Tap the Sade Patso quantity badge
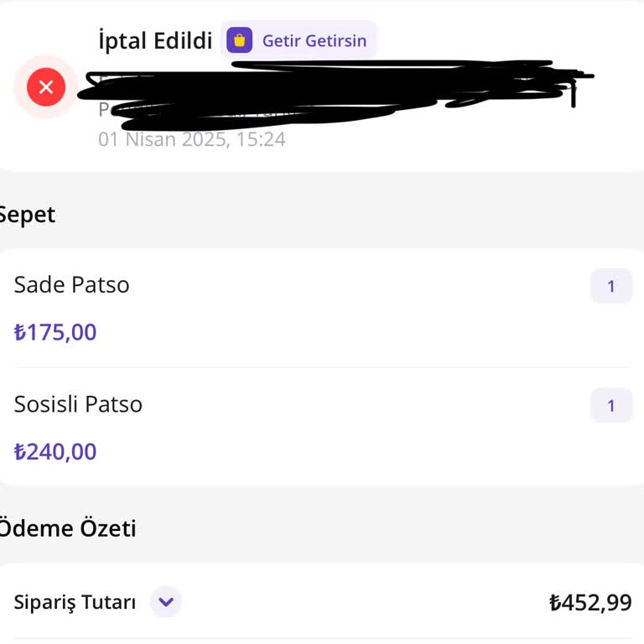 coord(610,286)
